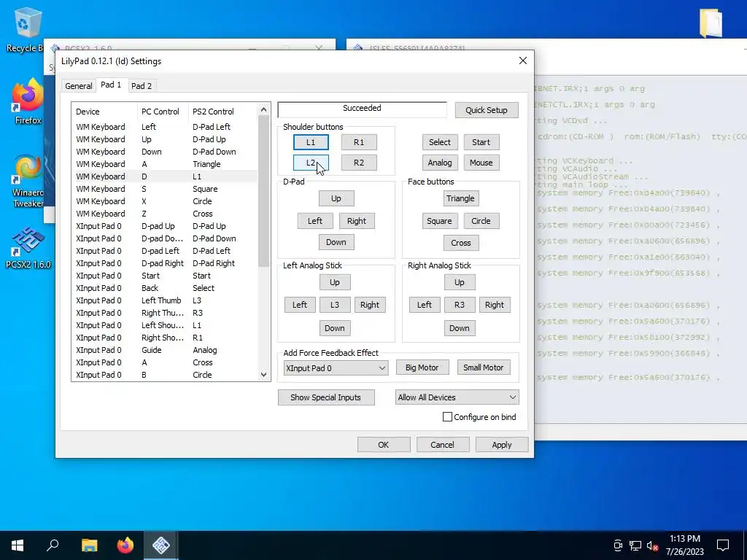
Task: Toggle Configure on bind checkbox
Action: [447, 416]
